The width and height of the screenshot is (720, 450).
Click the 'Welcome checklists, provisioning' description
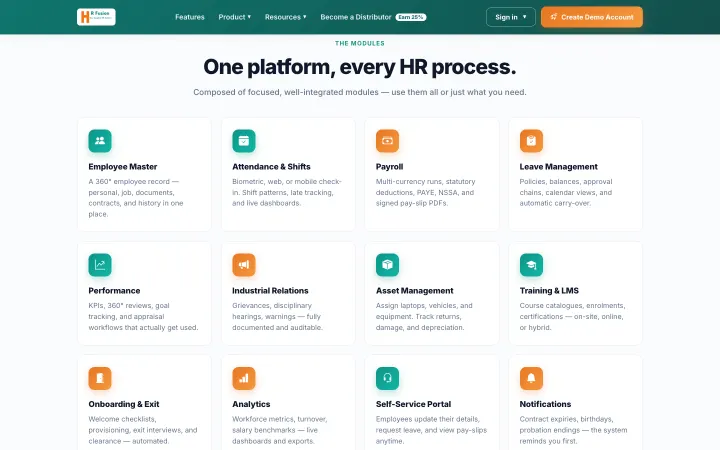pos(143,430)
